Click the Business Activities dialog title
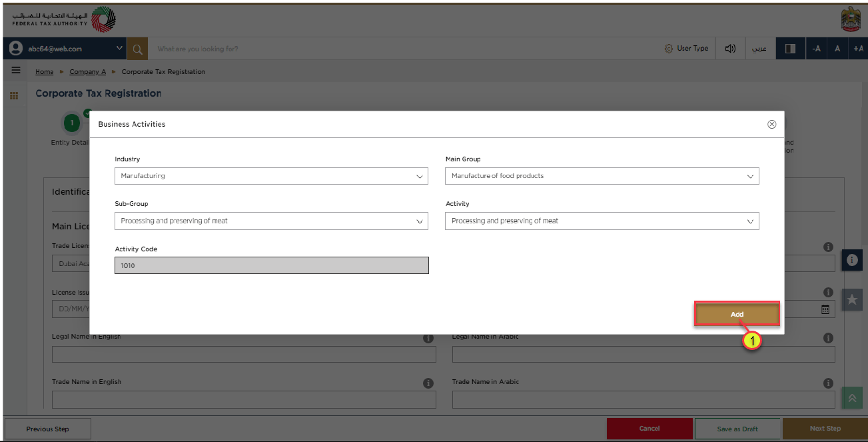This screenshot has height=442, width=868. tap(132, 124)
